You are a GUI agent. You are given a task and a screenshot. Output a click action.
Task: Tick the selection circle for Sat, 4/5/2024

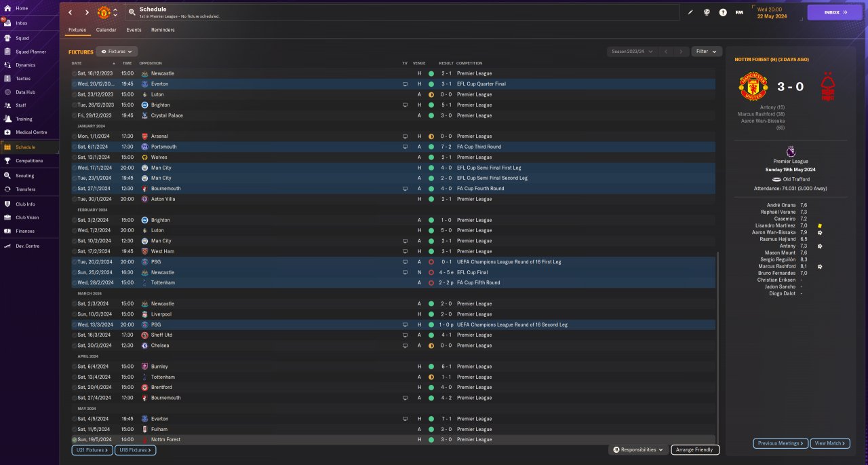tap(74, 419)
